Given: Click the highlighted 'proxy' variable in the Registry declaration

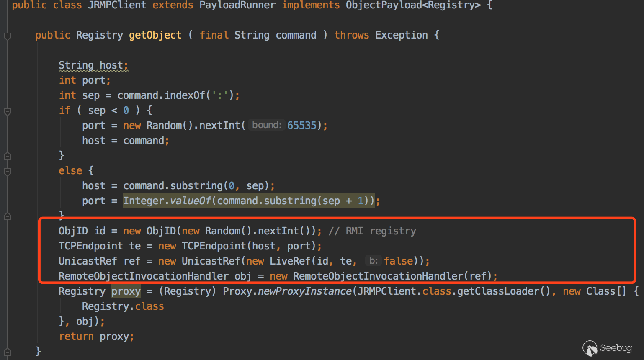Looking at the screenshot, I should pyautogui.click(x=126, y=291).
